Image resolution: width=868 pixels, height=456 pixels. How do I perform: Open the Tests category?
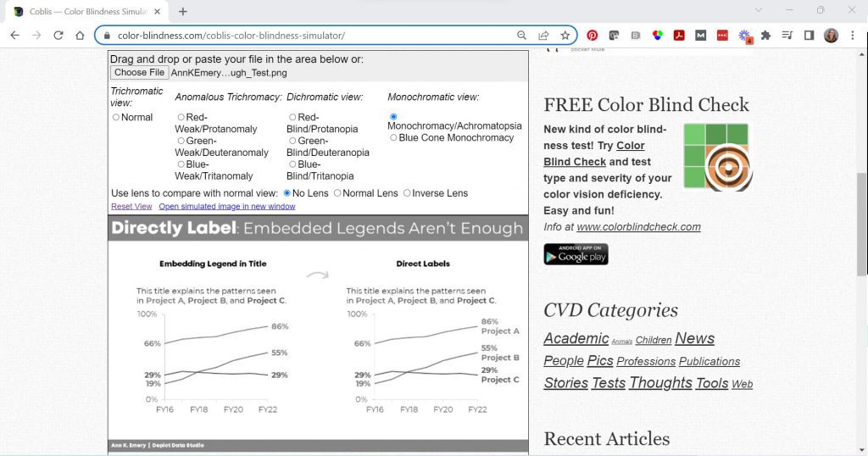click(x=609, y=383)
